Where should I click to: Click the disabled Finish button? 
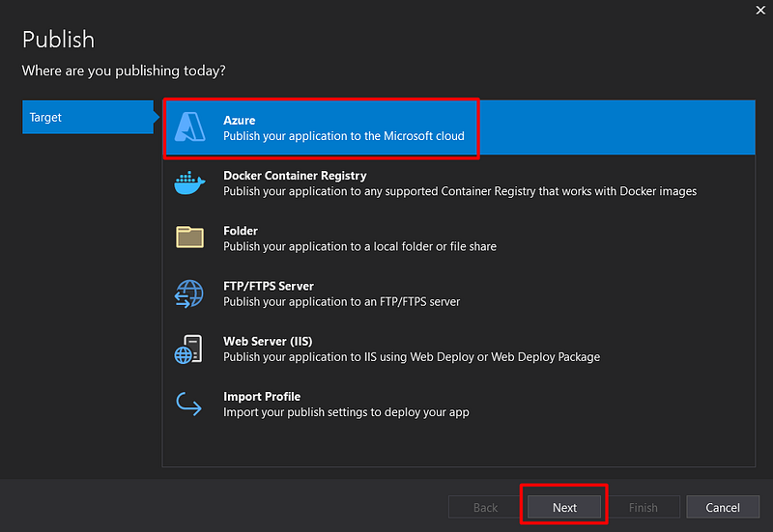tap(644, 507)
